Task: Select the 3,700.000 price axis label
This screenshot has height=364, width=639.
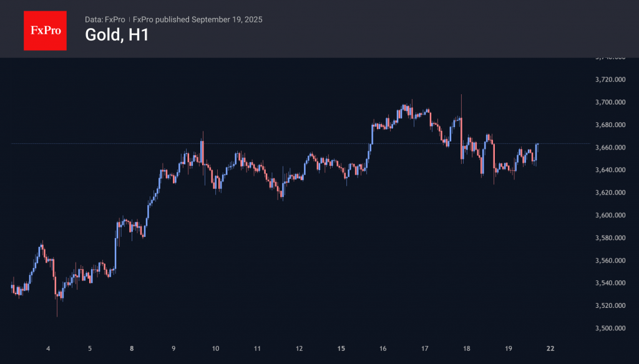Action: tap(611, 102)
